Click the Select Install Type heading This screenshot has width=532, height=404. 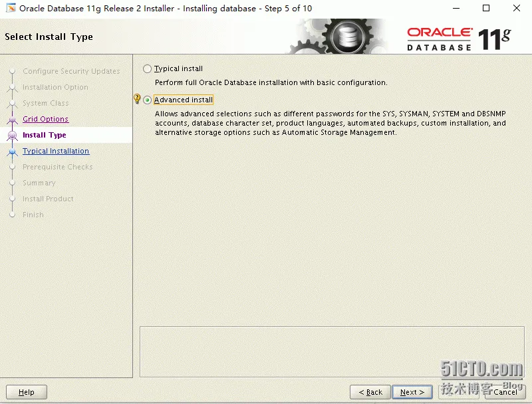(x=49, y=37)
